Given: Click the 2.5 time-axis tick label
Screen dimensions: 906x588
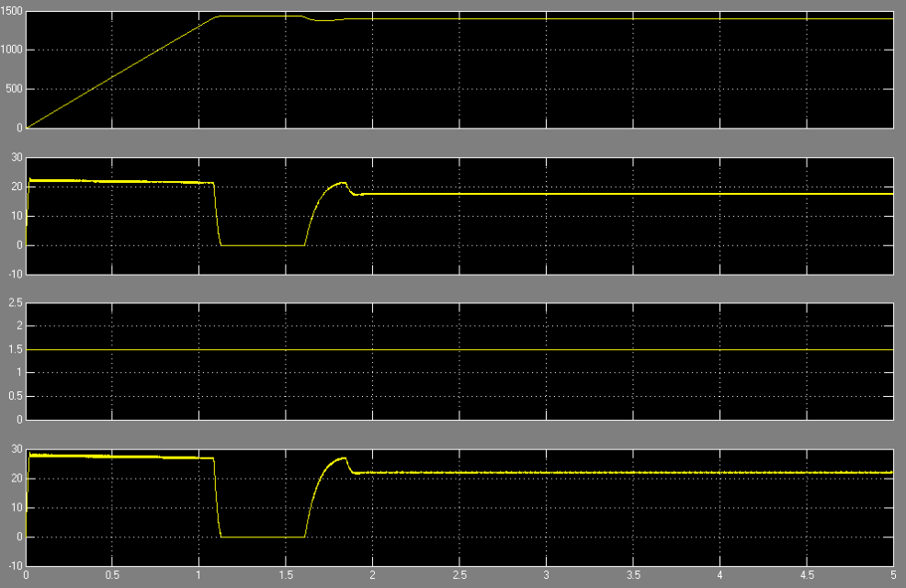Looking at the screenshot, I should 459,575.
